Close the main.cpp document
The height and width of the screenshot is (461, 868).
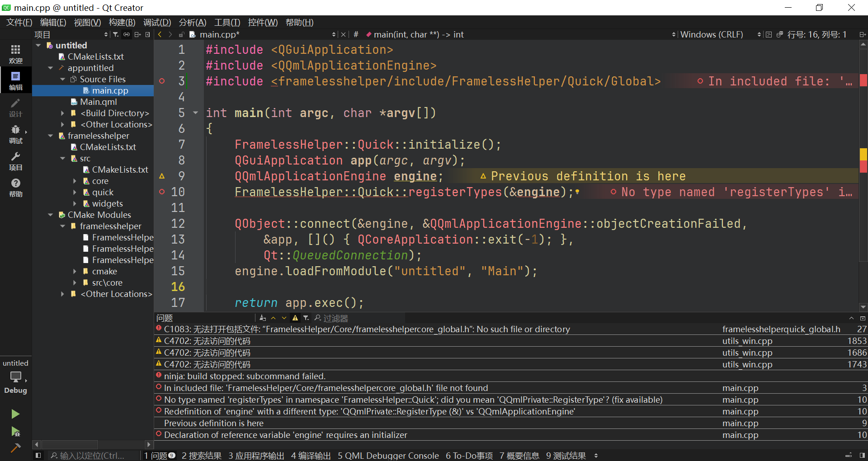pyautogui.click(x=343, y=34)
